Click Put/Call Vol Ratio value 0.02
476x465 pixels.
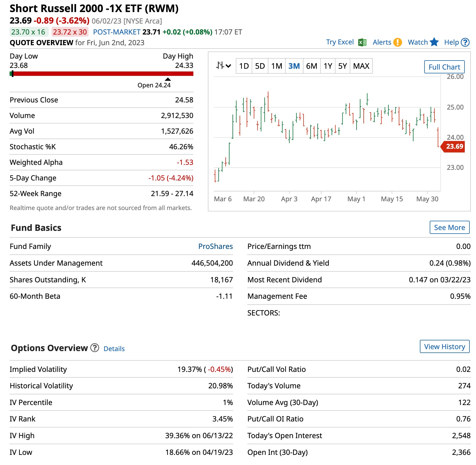click(x=463, y=369)
